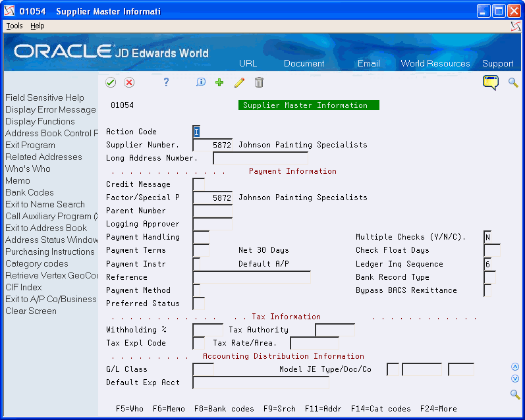Click the pencil change icon
Viewport: 525px width, 420px height.
(x=239, y=82)
